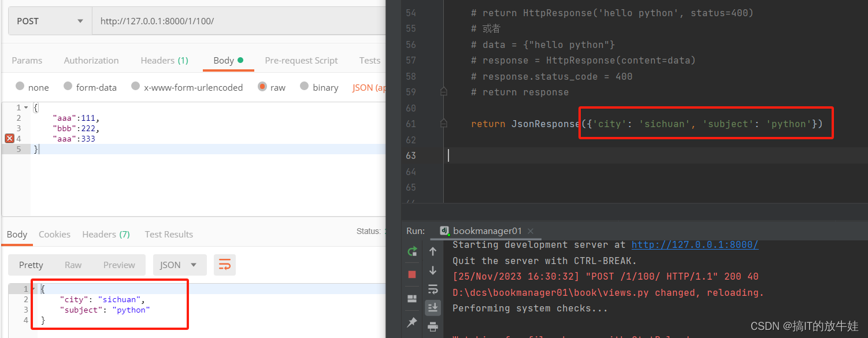868x338 pixels.
Task: Click the request URL input field
Action: [240, 21]
